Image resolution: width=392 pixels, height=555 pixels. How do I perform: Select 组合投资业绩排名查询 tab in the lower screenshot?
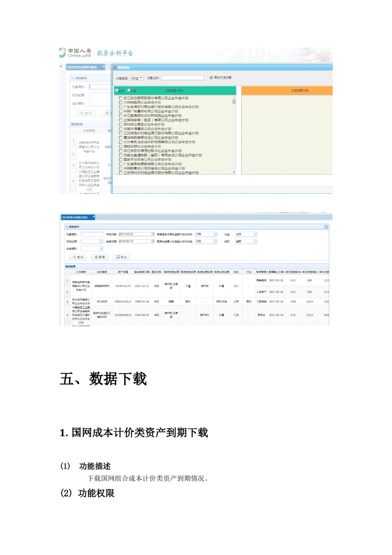(75, 217)
